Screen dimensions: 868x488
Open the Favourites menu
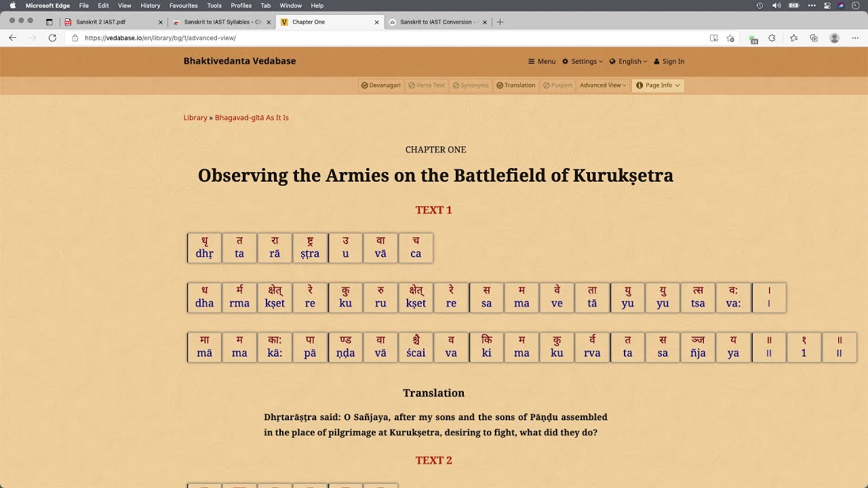[x=183, y=5]
